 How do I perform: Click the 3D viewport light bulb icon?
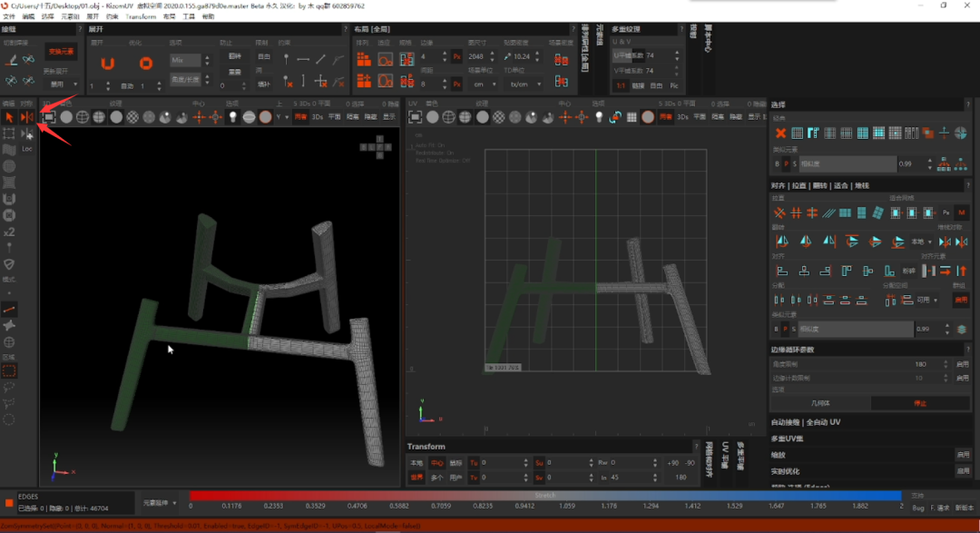[232, 117]
